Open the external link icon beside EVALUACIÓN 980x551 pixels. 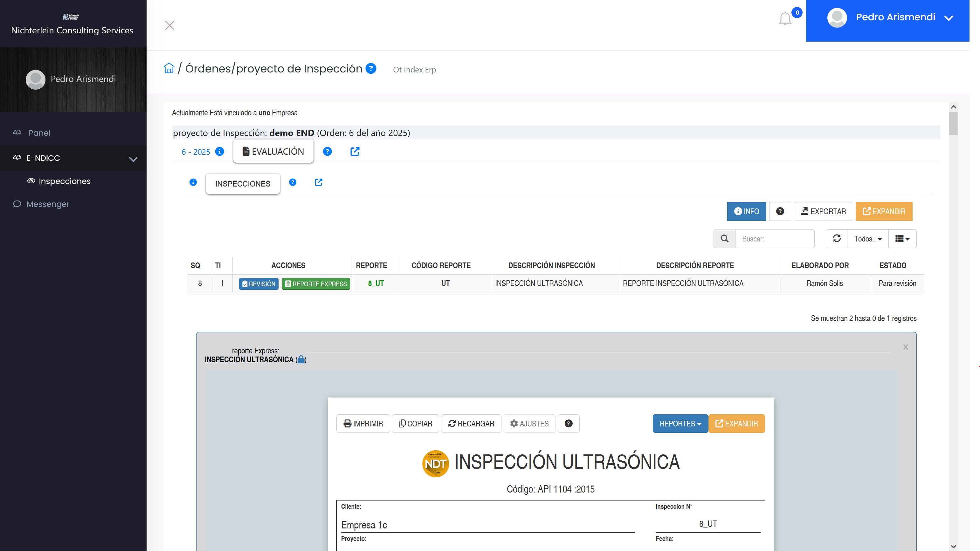pos(355,151)
